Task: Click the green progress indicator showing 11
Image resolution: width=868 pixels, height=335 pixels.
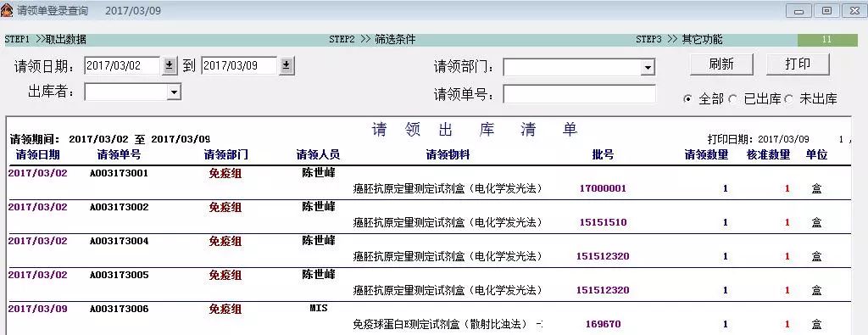Action: click(x=827, y=40)
